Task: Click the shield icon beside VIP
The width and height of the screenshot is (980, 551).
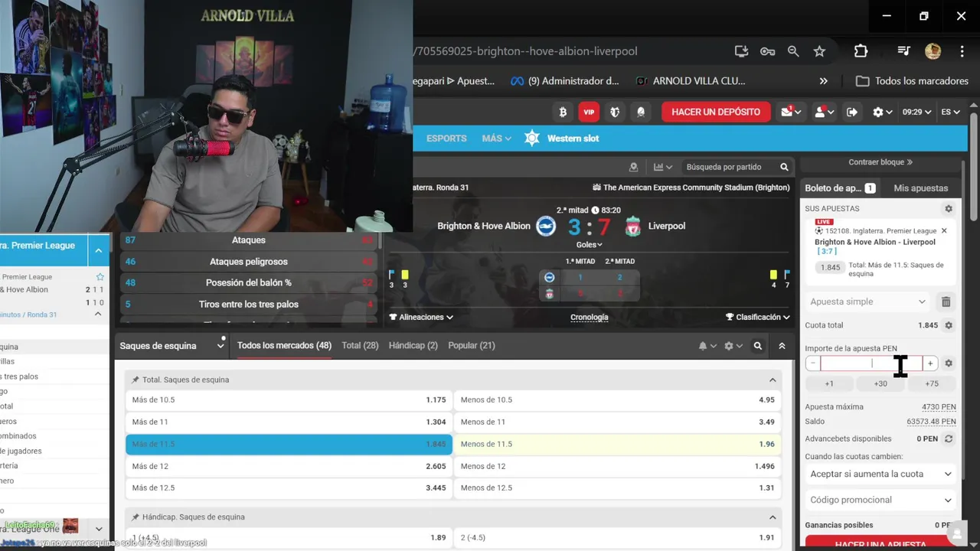Action: 615,112
